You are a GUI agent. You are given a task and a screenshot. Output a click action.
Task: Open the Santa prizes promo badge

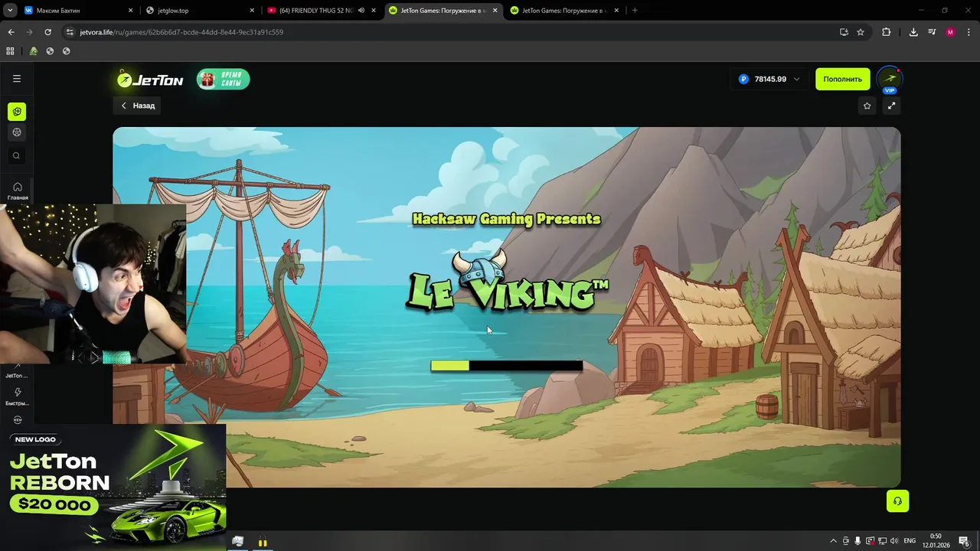pos(223,80)
